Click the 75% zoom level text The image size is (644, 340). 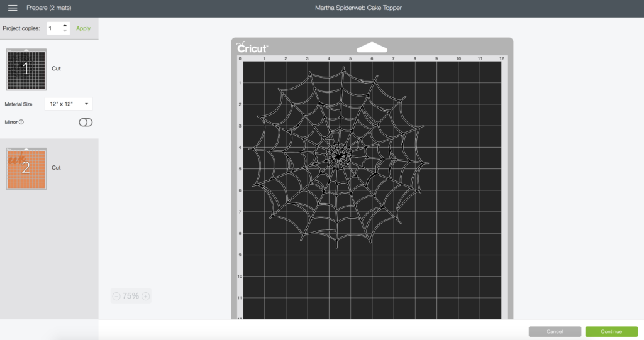click(131, 296)
